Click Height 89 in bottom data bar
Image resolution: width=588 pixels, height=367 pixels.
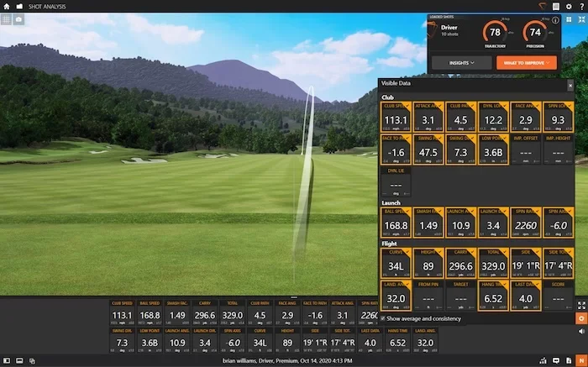pos(287,340)
